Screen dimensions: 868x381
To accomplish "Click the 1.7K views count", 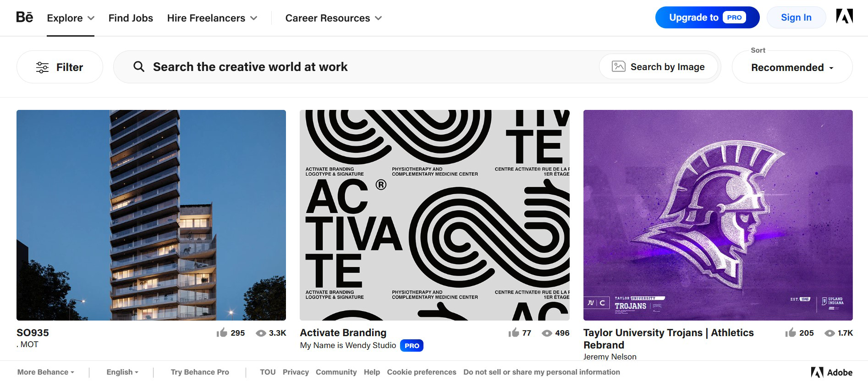I will (x=845, y=333).
